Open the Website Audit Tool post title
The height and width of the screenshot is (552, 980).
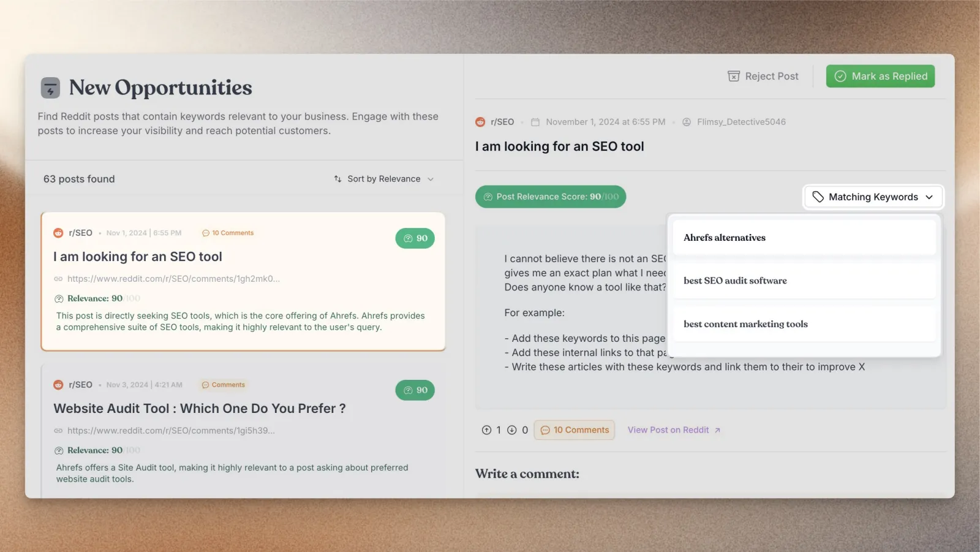tap(200, 409)
